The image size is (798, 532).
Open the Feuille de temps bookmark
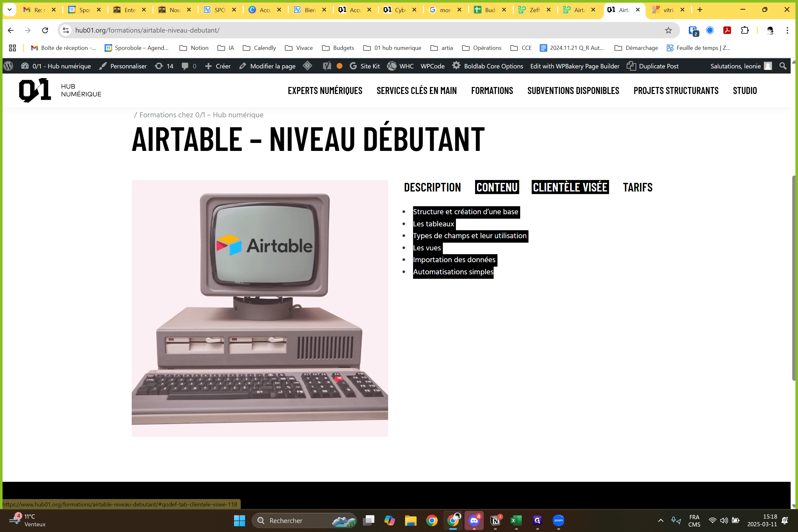(698, 48)
